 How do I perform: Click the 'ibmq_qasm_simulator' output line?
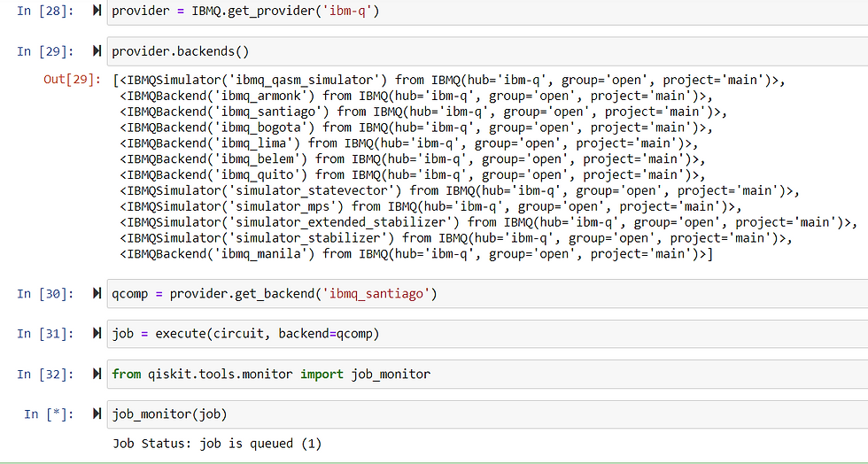click(449, 80)
